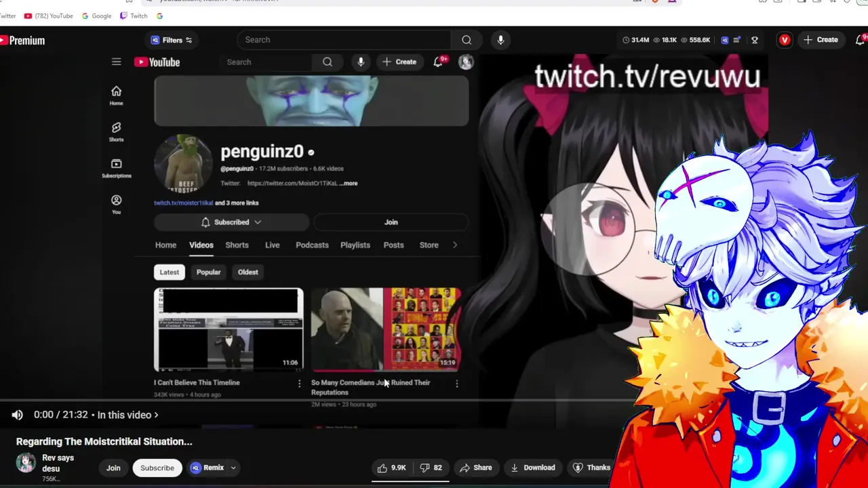
Task: Open the inner page's notification bell with 9+ badge
Action: point(438,61)
